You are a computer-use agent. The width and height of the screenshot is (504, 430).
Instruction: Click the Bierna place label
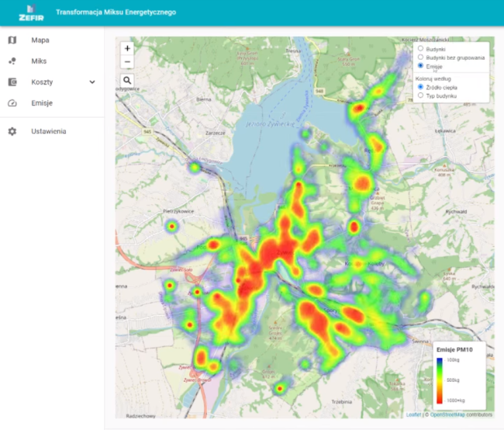coord(204,99)
